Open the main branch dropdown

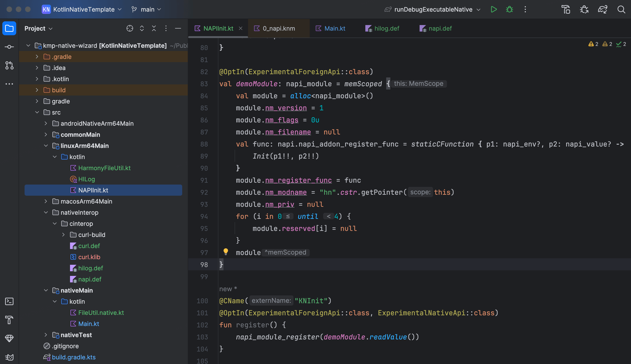click(147, 9)
